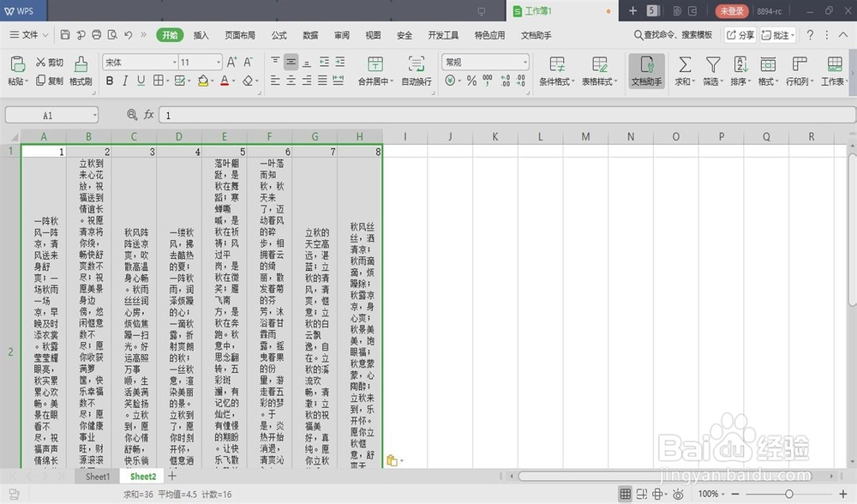Image resolution: width=857 pixels, height=504 pixels.
Task: Decrease indent icon
Action: 324,62
